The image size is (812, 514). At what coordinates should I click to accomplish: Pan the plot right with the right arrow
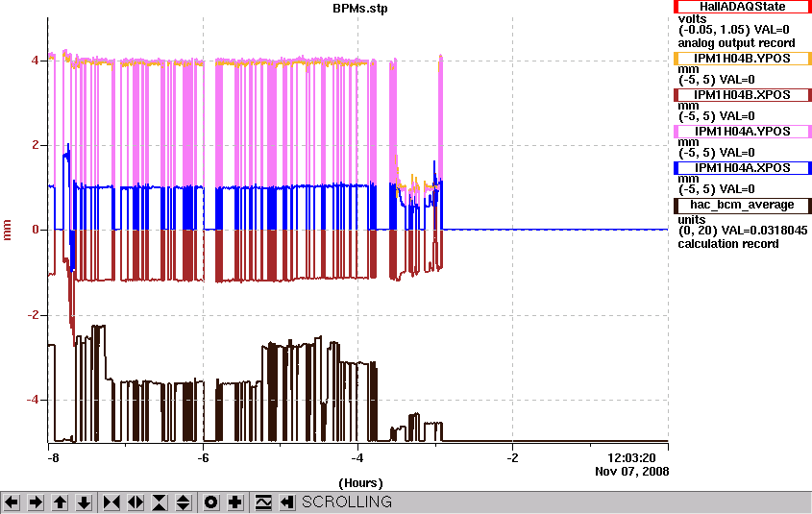pos(36,502)
